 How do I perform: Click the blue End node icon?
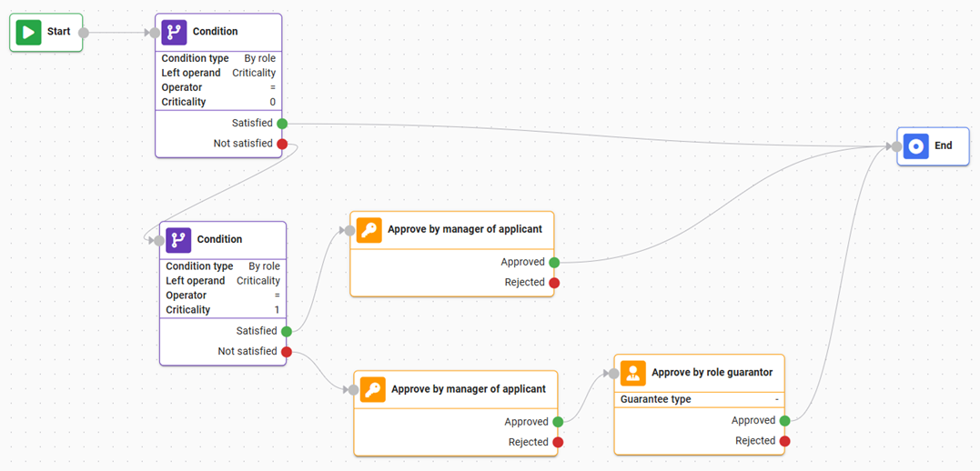point(916,145)
